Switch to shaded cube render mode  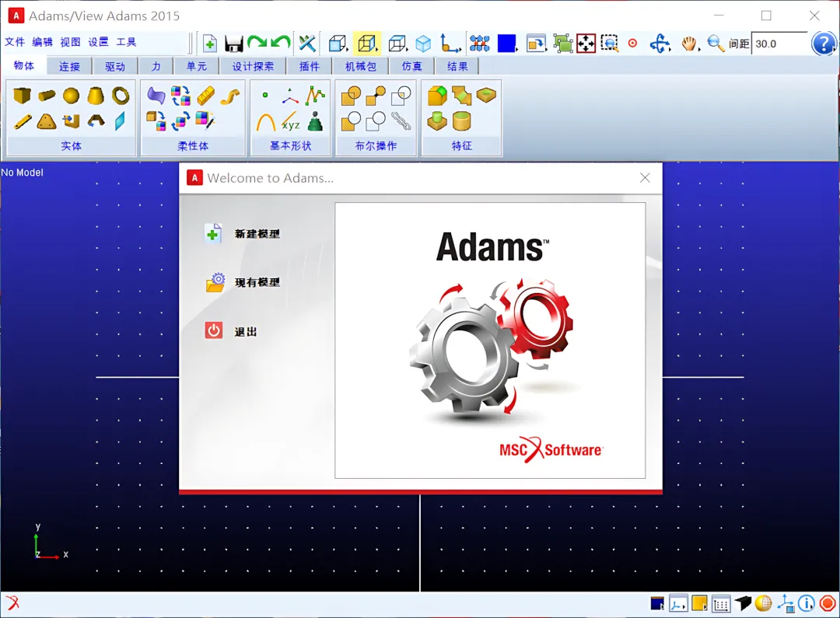coord(423,44)
